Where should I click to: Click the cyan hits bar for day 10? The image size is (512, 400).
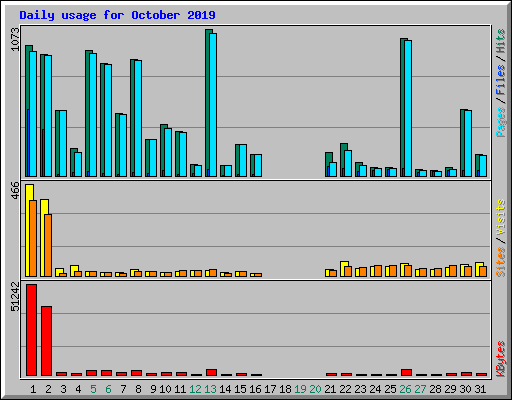pyautogui.click(x=168, y=152)
